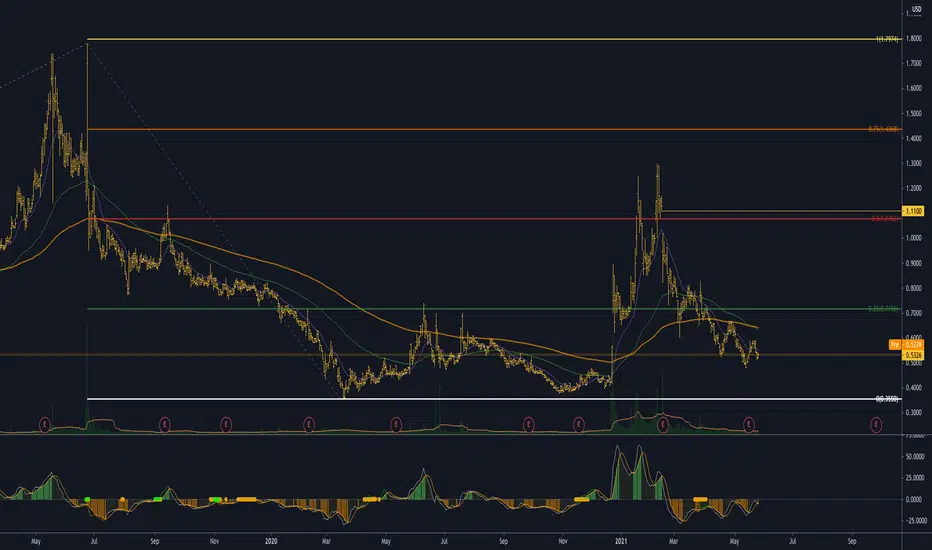
Task: Click the 2021 label on time axis
Action: (x=621, y=541)
